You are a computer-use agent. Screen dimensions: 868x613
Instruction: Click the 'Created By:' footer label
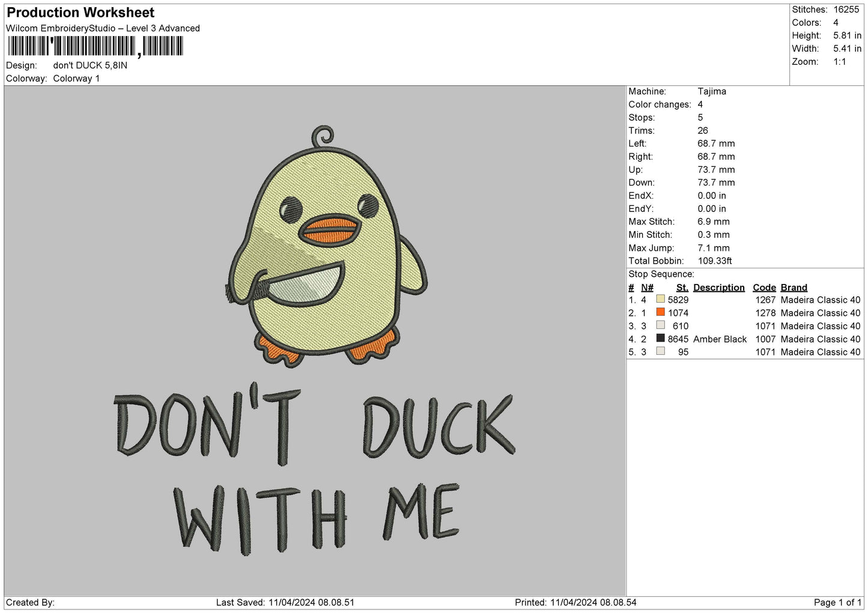click(30, 602)
